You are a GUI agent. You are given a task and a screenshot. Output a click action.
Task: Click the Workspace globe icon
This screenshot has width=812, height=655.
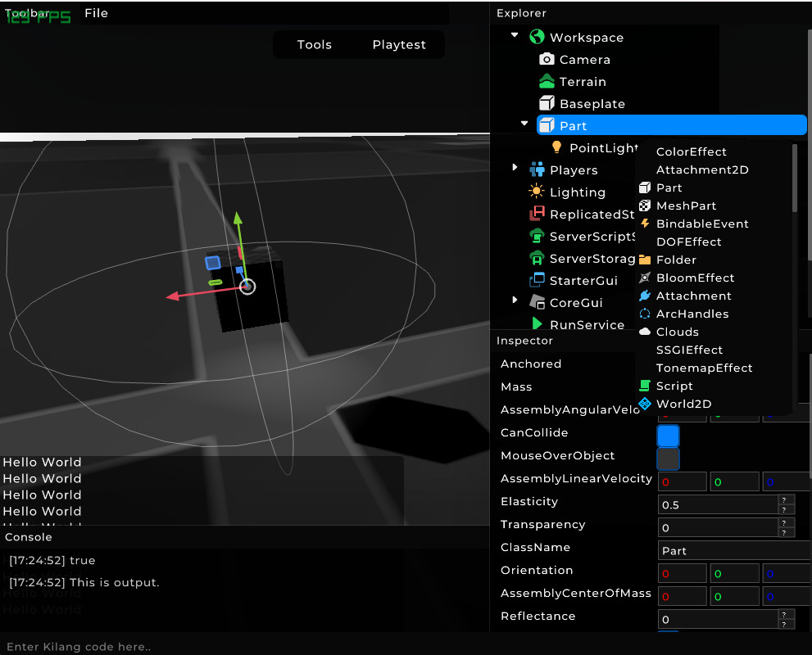pyautogui.click(x=537, y=37)
